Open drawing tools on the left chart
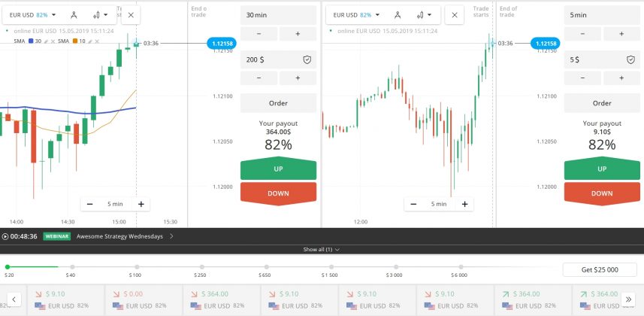 tap(73, 14)
